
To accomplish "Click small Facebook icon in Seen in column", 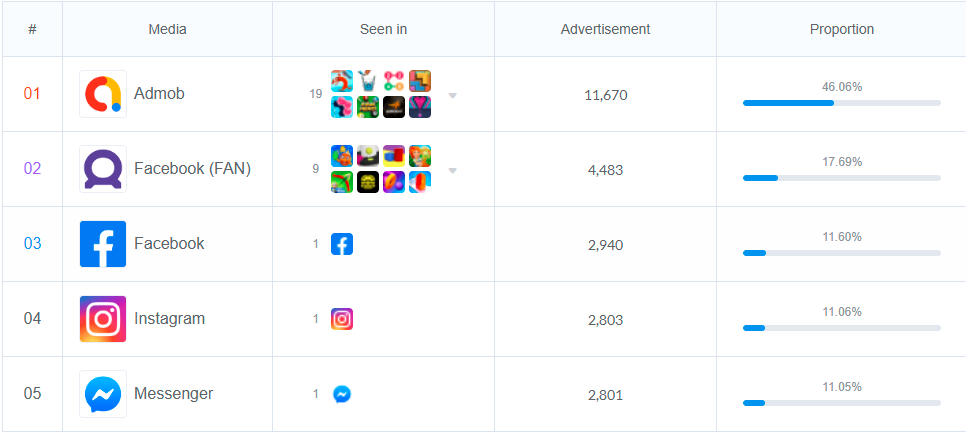I will tap(342, 244).
